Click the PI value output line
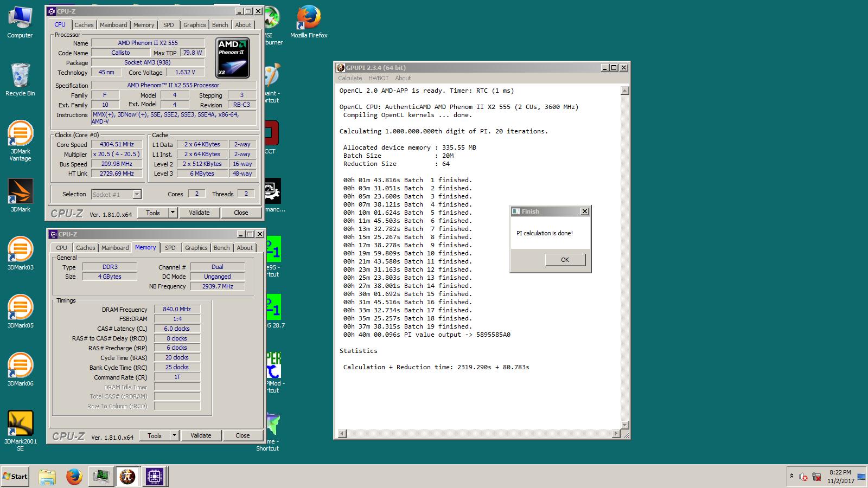The width and height of the screenshot is (868, 488). coord(426,335)
